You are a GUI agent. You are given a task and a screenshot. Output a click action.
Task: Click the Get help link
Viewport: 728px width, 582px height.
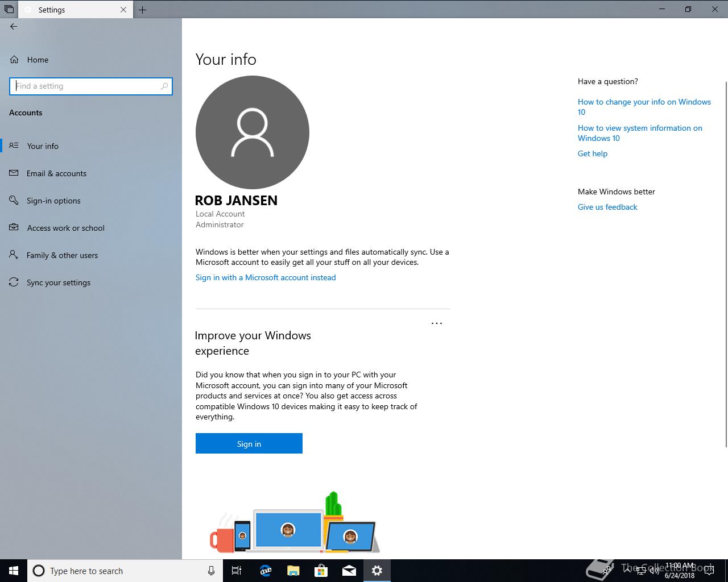[593, 153]
